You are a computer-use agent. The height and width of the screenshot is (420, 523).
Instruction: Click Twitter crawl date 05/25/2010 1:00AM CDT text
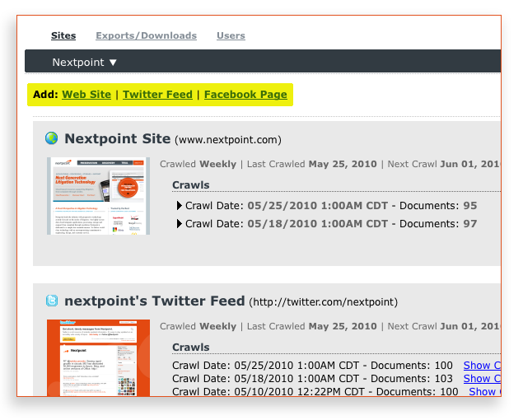click(297, 366)
